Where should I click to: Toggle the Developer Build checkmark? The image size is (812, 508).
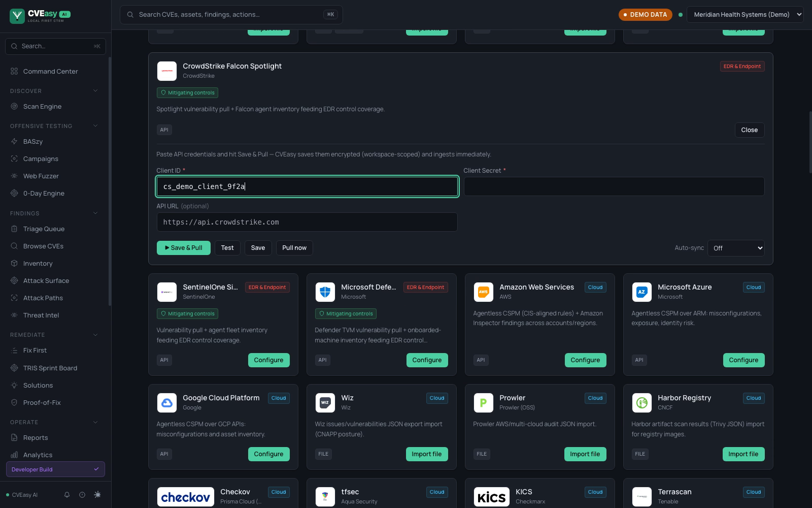click(96, 469)
